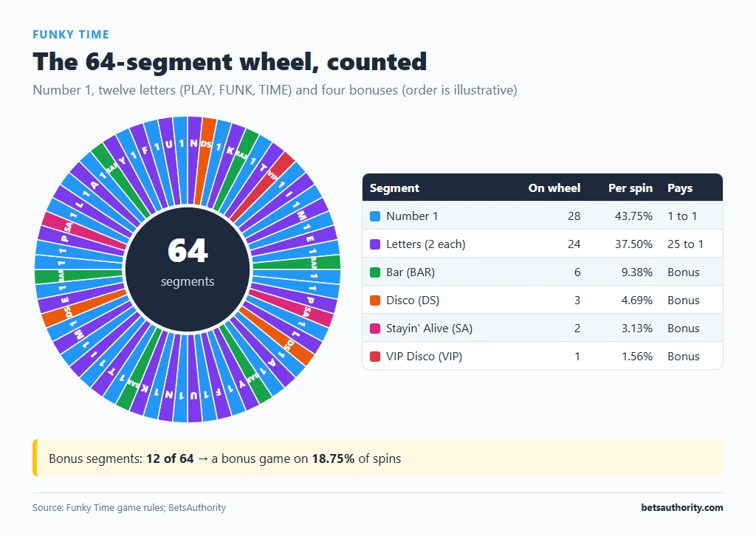Click the '24' on-wheel count cell
Screen dimensions: 756x536
pyautogui.click(x=574, y=244)
